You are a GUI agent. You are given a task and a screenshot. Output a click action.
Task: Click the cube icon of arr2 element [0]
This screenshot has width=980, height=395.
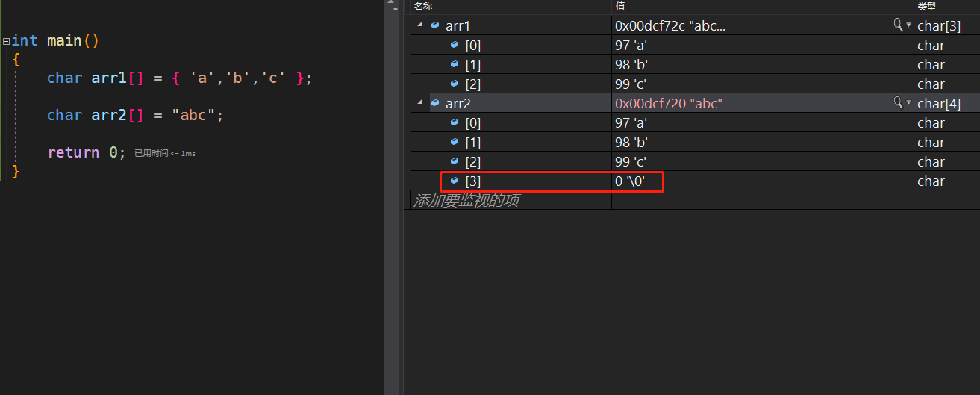pos(455,122)
